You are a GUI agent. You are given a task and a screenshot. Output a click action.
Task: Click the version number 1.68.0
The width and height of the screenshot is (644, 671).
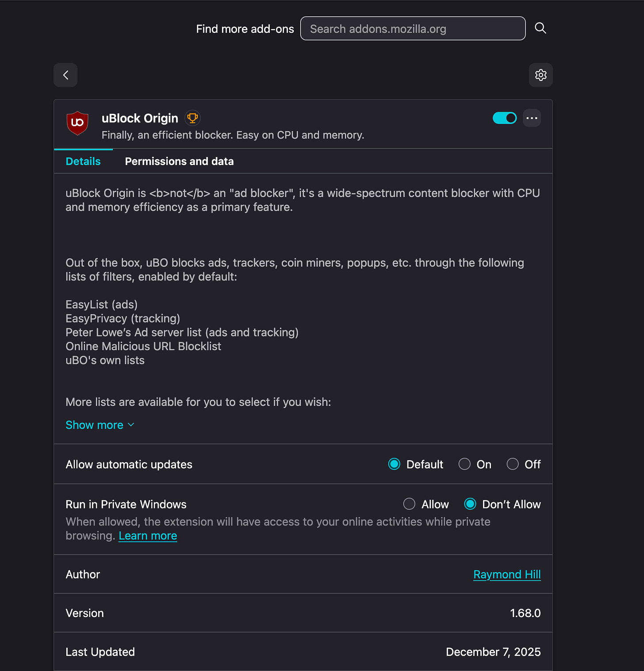tap(525, 613)
